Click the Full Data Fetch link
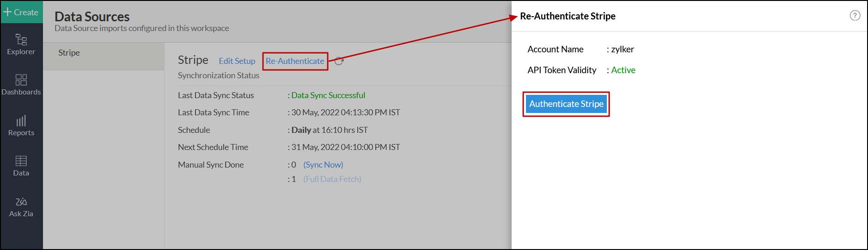 [x=332, y=179]
